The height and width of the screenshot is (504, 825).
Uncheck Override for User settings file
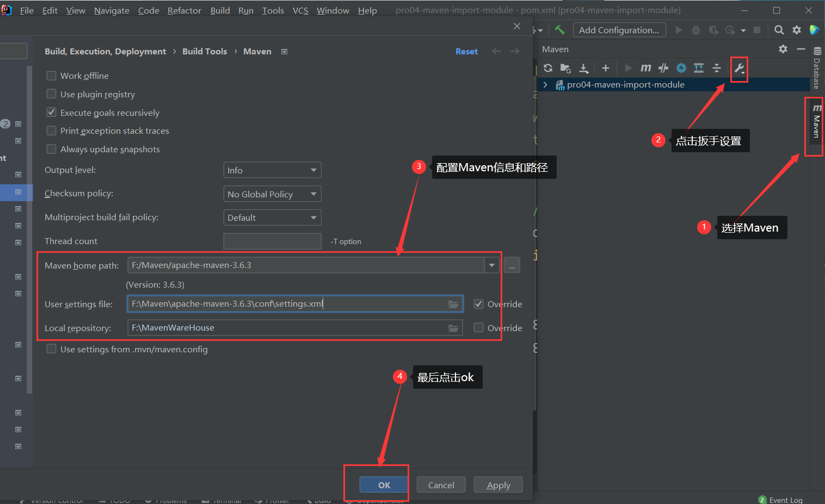point(478,304)
